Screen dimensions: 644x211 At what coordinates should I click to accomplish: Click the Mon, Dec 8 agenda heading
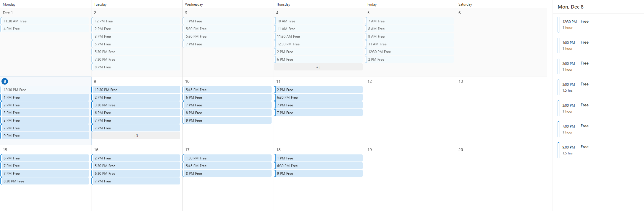click(x=570, y=7)
